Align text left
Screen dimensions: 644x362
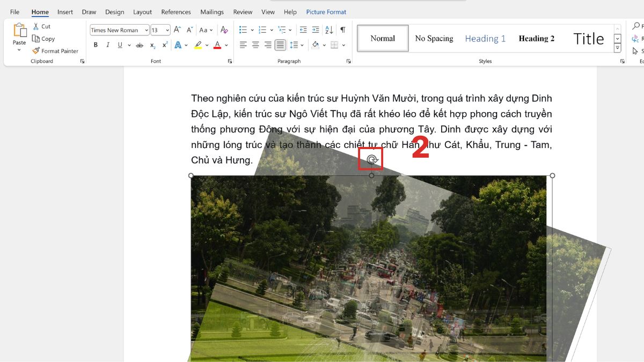[243, 45]
